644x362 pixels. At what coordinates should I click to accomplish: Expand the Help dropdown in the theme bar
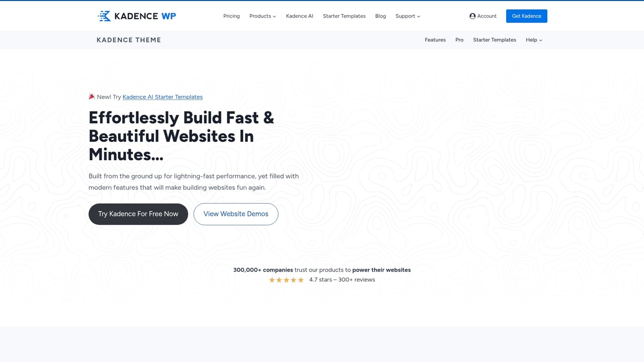pos(533,40)
